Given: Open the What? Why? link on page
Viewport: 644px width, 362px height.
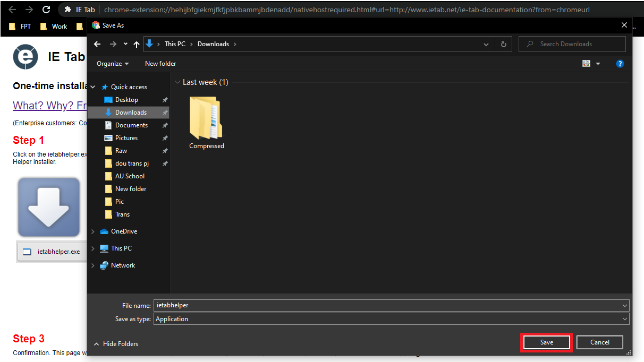Looking at the screenshot, I should click(x=50, y=105).
